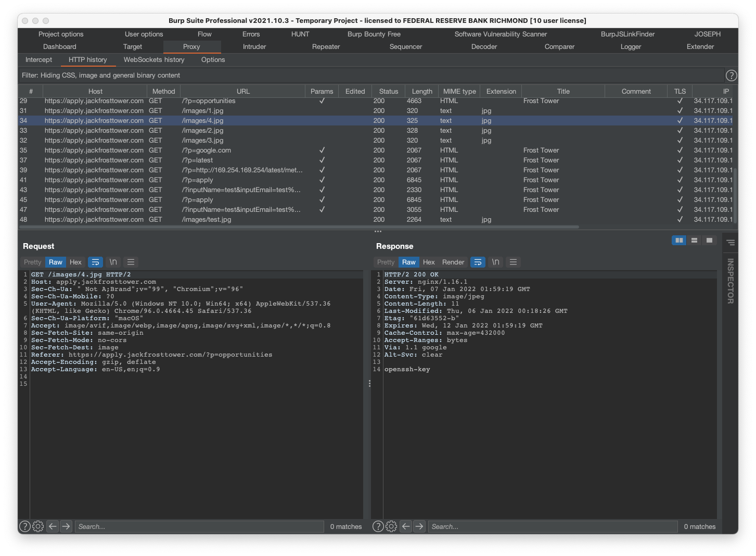Switch Response view to Pretty

pyautogui.click(x=386, y=262)
